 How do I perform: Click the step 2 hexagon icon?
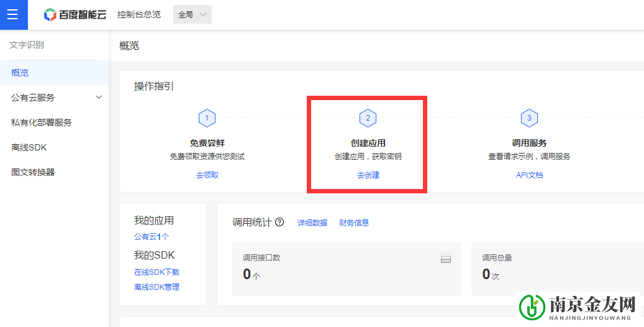point(368,118)
